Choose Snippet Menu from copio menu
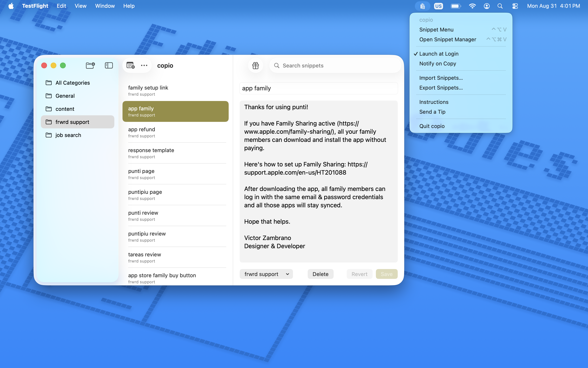This screenshot has width=588, height=368. click(461, 30)
